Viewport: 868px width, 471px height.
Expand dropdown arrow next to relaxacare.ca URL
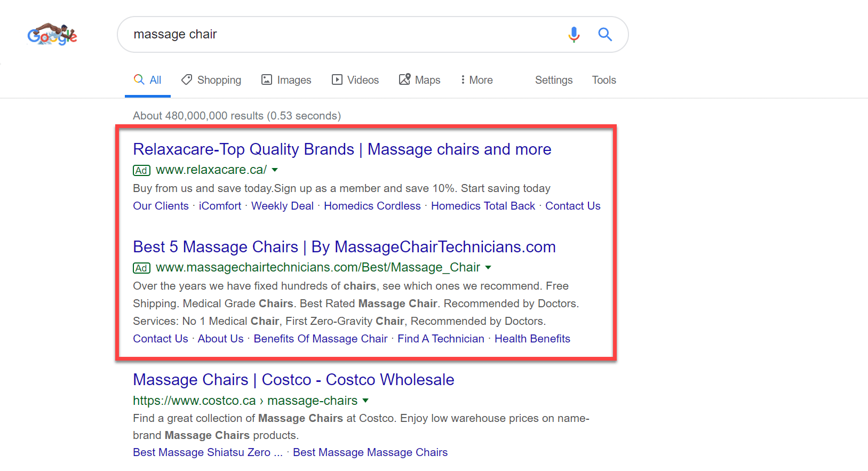point(275,170)
